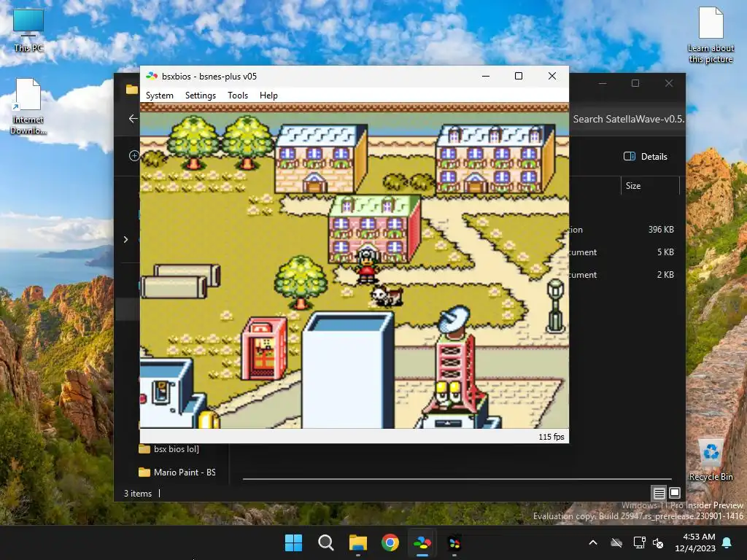This screenshot has height=560, width=747.
Task: Click the second emulator icon on taskbar
Action: point(454,542)
